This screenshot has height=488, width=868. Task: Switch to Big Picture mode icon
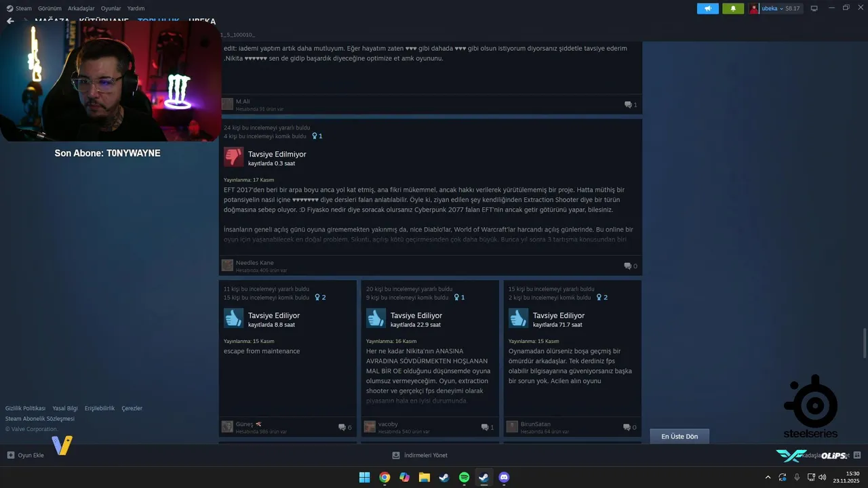[814, 8]
